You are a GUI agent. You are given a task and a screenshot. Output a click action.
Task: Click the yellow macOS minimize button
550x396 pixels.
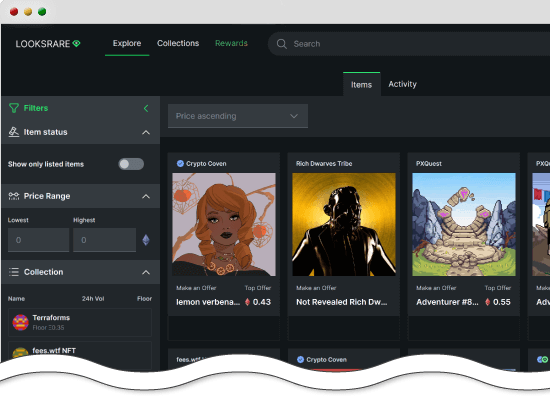pyautogui.click(x=28, y=12)
